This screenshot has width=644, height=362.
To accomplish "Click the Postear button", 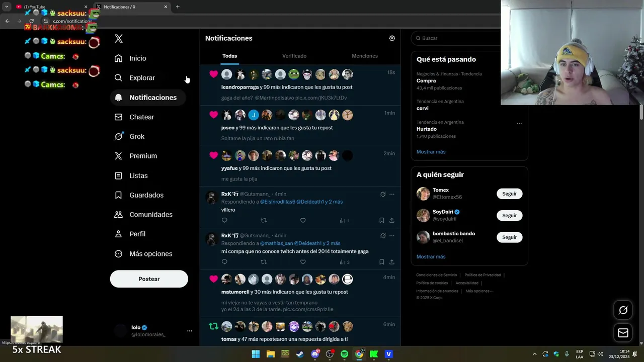I will (x=149, y=279).
